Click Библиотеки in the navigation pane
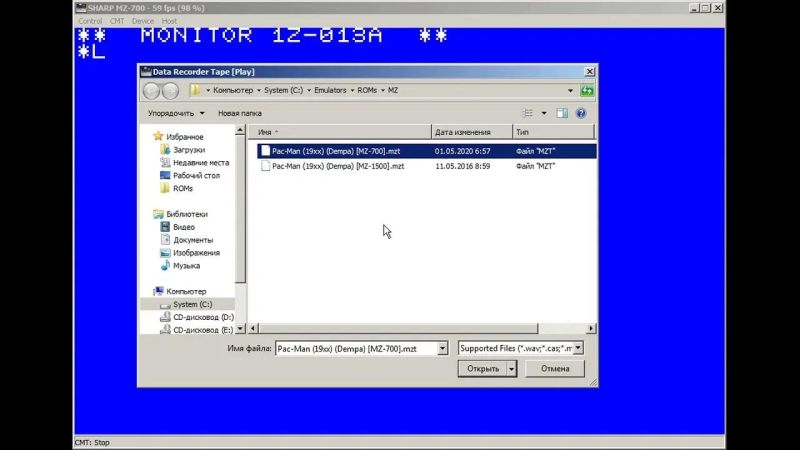Viewport: 800px width, 450px height. 187,214
